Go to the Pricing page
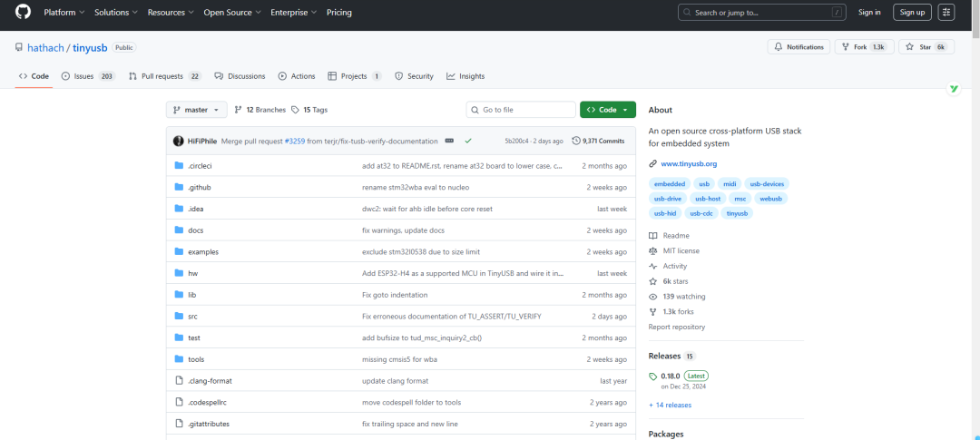The width and height of the screenshot is (980, 440). (x=338, y=13)
